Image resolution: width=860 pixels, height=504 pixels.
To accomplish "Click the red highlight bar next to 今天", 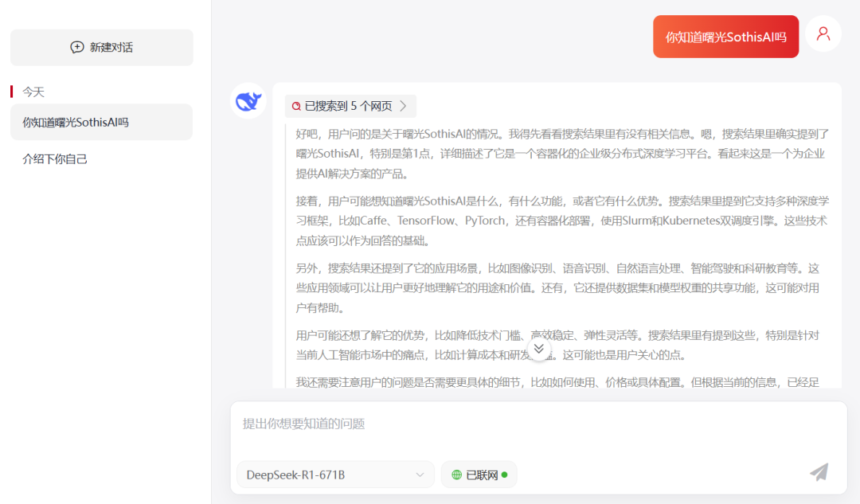I will tap(10, 91).
